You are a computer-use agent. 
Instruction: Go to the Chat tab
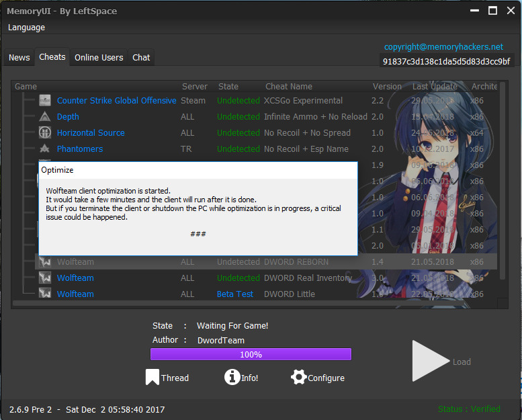point(141,57)
